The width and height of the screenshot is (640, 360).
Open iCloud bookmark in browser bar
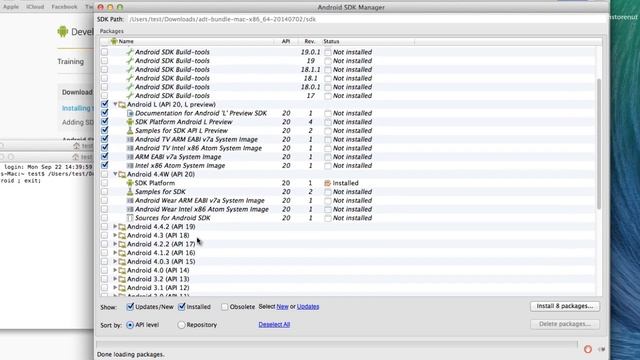click(35, 7)
